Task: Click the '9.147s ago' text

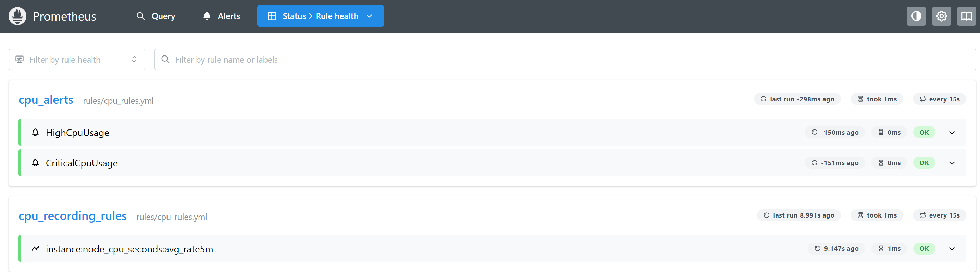Action: coord(841,248)
